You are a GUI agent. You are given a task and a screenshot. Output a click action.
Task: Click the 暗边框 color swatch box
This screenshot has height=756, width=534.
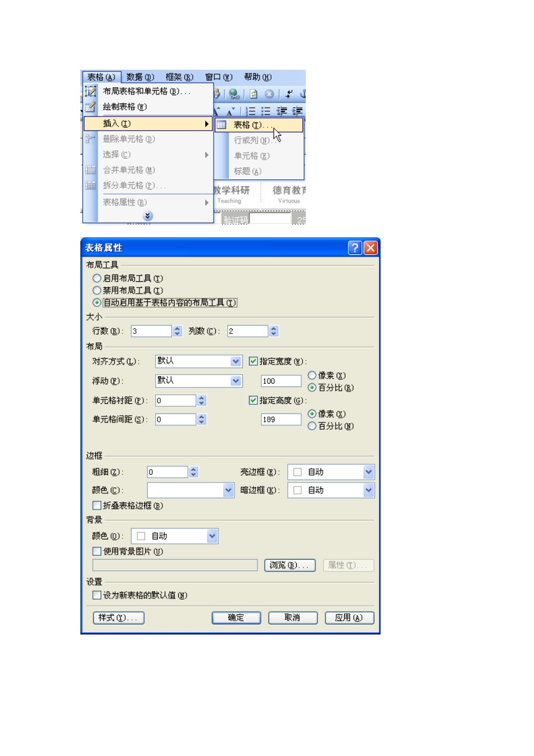click(298, 490)
